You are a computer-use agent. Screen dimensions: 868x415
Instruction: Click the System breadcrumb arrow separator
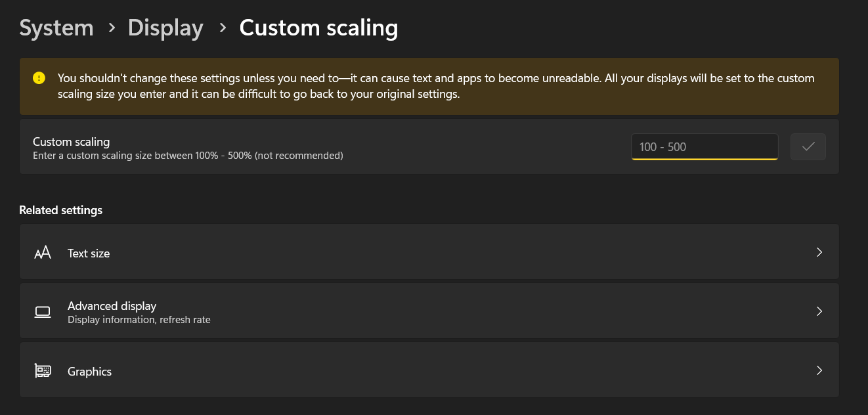pos(111,28)
